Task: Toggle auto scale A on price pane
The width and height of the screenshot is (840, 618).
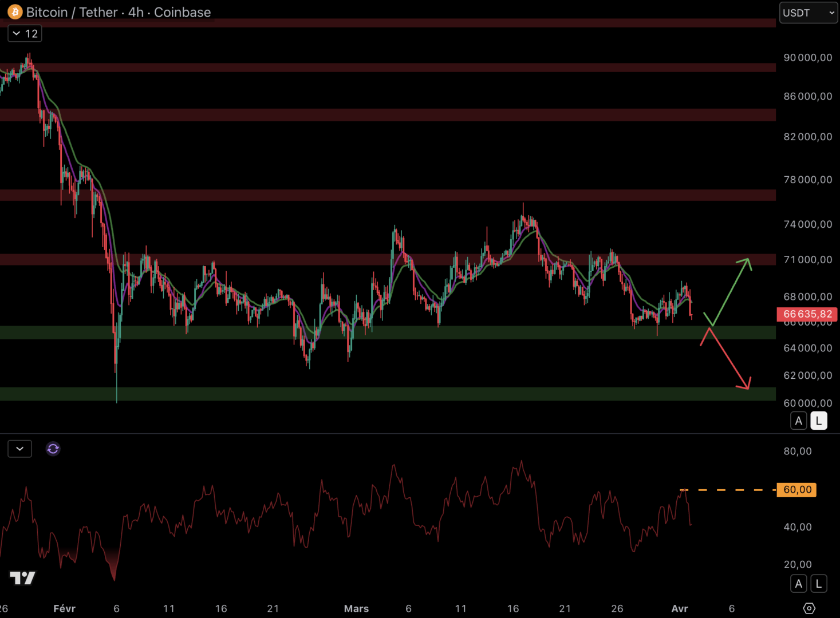Action: (798, 421)
